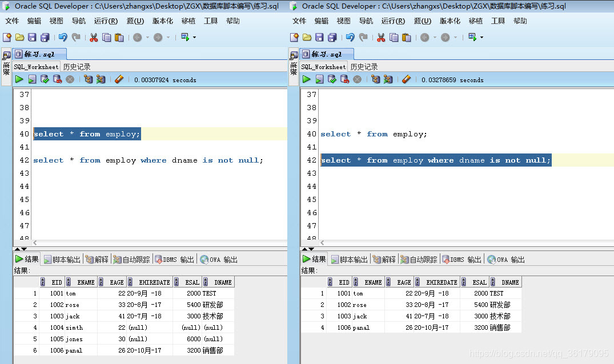Image resolution: width=614 pixels, height=364 pixels.
Task: Click Redo icon in left window toolbar
Action: [76, 37]
